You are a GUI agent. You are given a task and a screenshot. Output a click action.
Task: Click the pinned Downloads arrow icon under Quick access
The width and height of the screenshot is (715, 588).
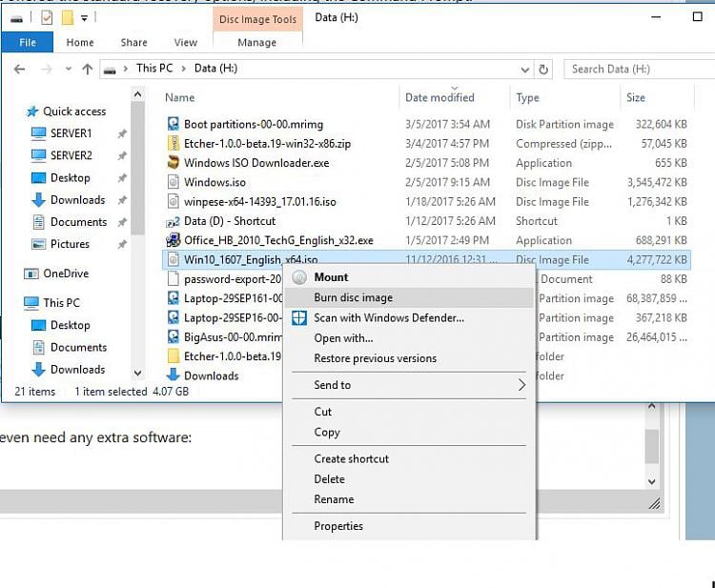coord(39,200)
